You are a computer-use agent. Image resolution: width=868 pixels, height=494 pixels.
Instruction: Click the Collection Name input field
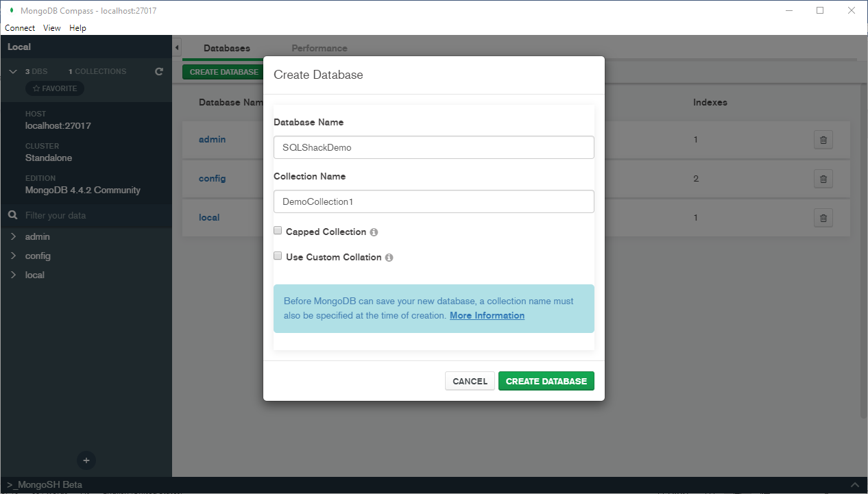coord(434,201)
